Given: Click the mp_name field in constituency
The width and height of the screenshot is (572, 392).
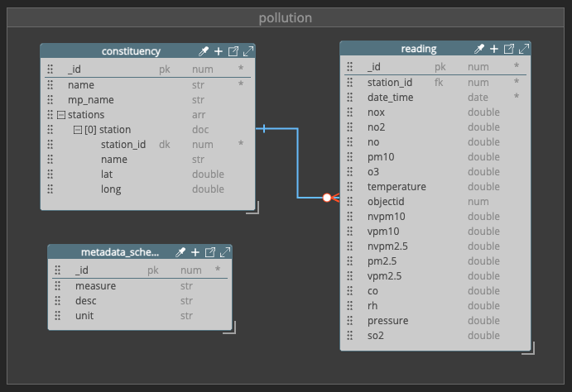Looking at the screenshot, I should 90,100.
